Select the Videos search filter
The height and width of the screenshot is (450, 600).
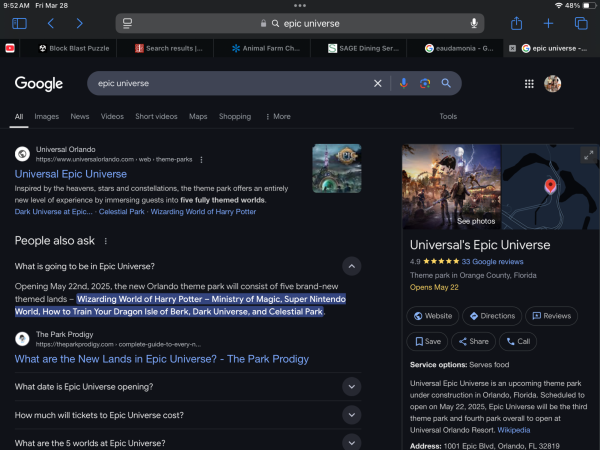pos(112,116)
